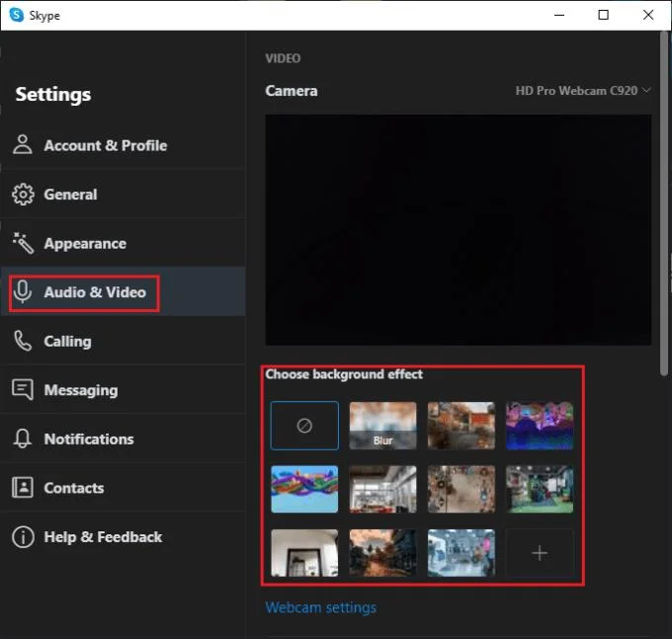The width and height of the screenshot is (672, 639).
Task: Click the Skype logo in title bar
Action: (x=16, y=15)
